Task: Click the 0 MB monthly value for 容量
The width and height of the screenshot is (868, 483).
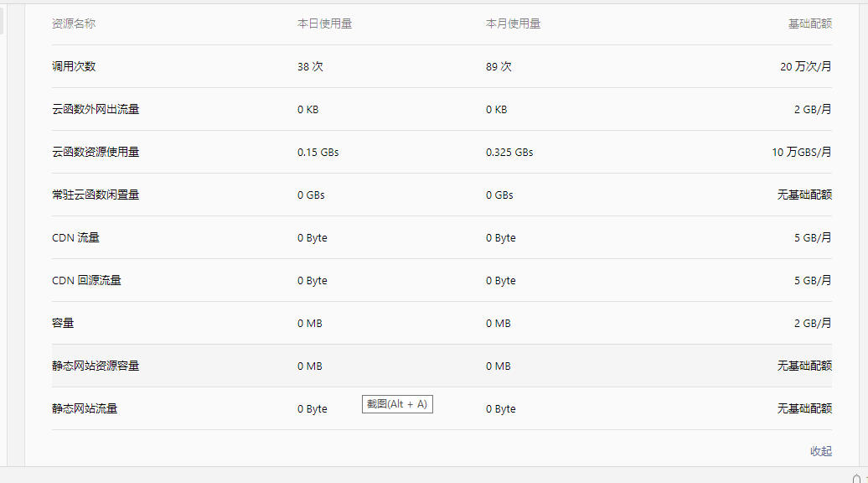Action: click(499, 324)
